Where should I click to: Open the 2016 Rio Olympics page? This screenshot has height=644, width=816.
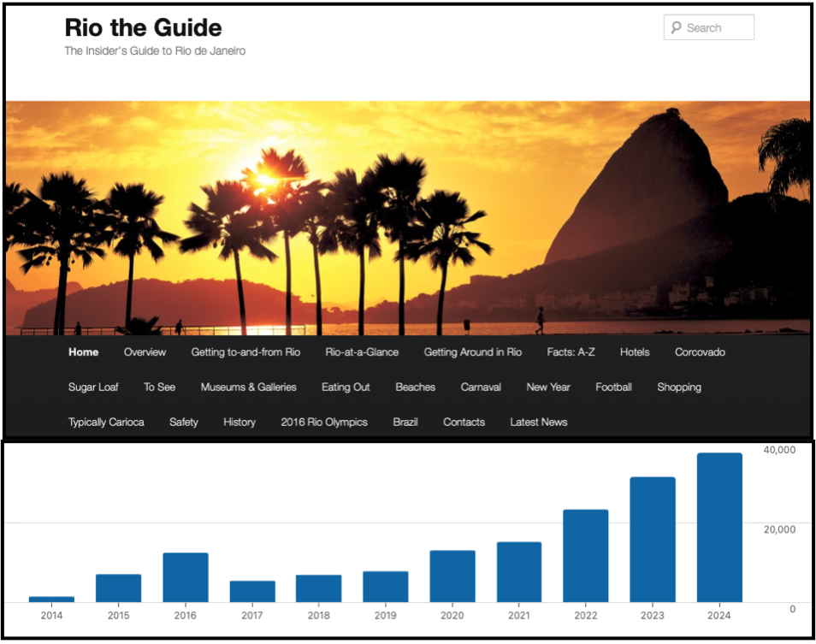pyautogui.click(x=324, y=422)
